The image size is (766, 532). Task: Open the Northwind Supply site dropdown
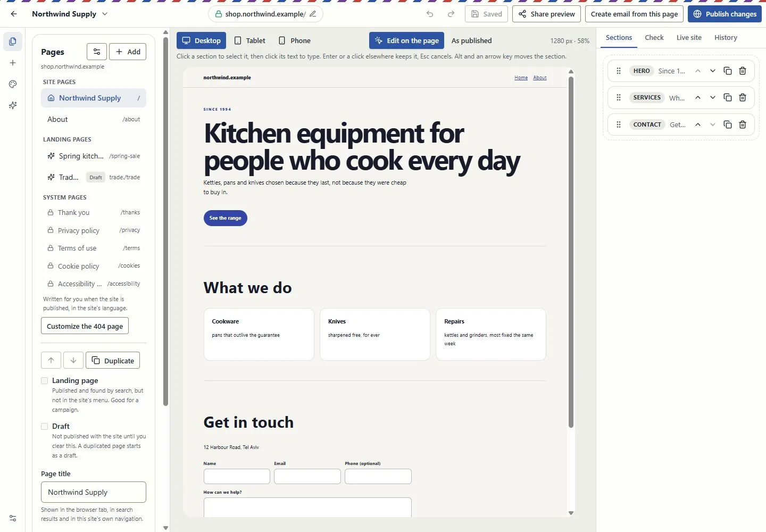point(70,14)
